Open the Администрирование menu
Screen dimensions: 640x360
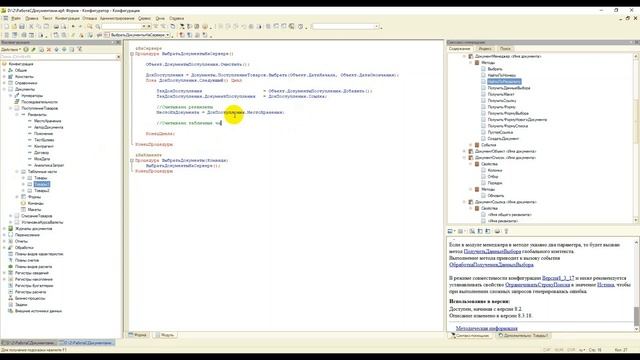[117, 18]
